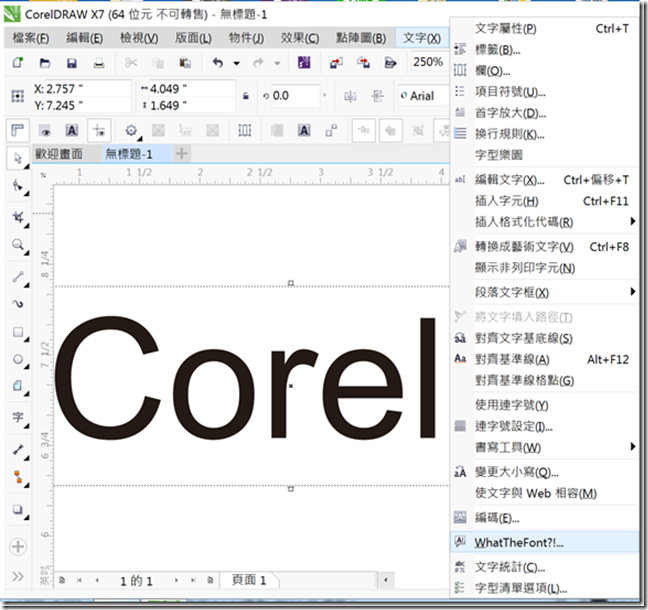Image resolution: width=648 pixels, height=610 pixels.
Task: Click the rotation angle field 0.0
Action: point(295,96)
